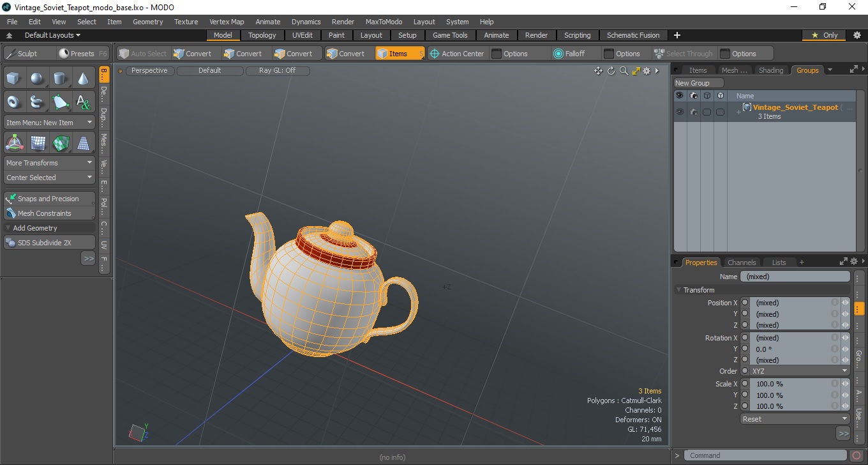
Task: Select the Cone primitive tool
Action: point(83,79)
